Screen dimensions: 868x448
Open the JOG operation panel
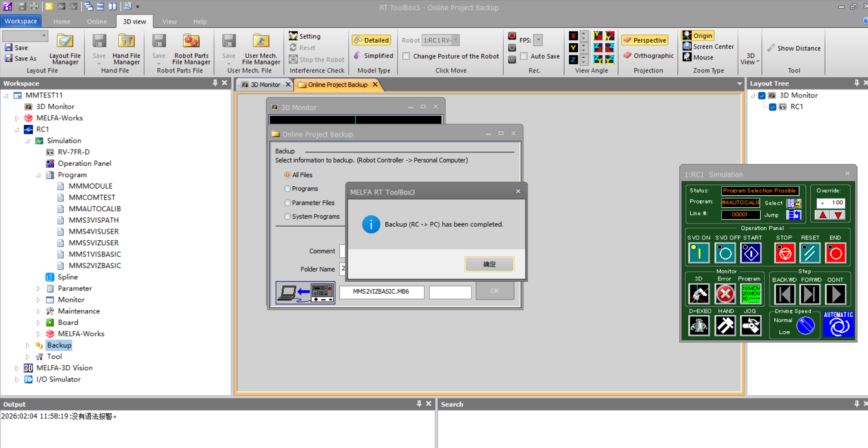tap(751, 326)
